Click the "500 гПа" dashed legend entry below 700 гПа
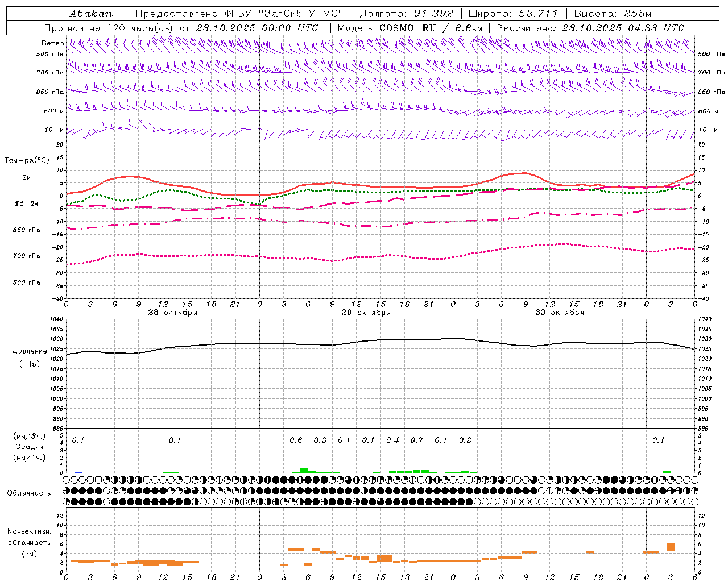 click(x=27, y=282)
